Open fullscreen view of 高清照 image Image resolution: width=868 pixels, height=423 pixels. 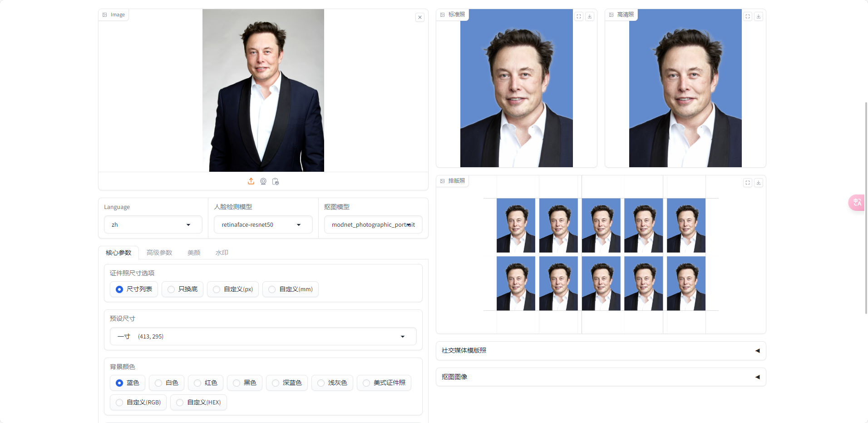tap(748, 16)
